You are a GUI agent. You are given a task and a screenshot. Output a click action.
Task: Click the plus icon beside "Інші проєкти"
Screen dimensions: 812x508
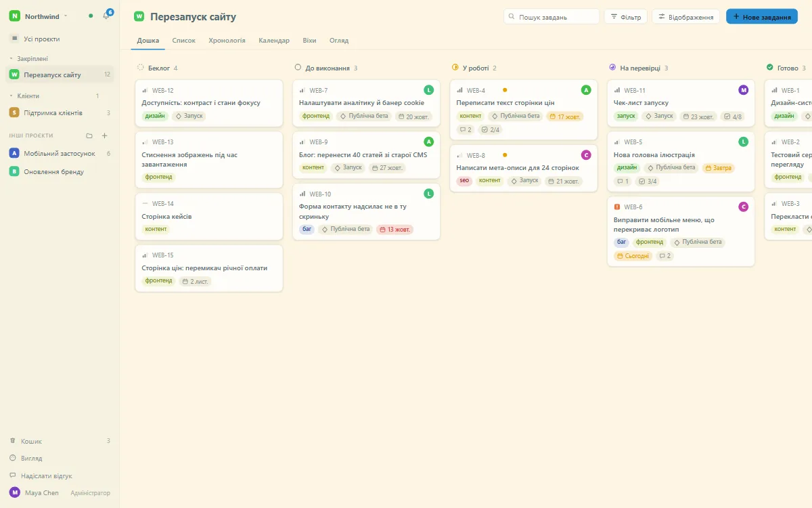[x=104, y=135]
